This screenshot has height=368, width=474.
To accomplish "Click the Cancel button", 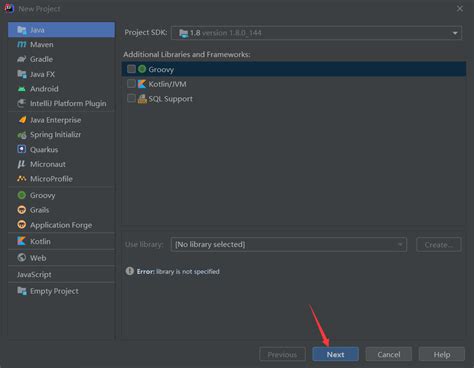I will pyautogui.click(x=389, y=354).
